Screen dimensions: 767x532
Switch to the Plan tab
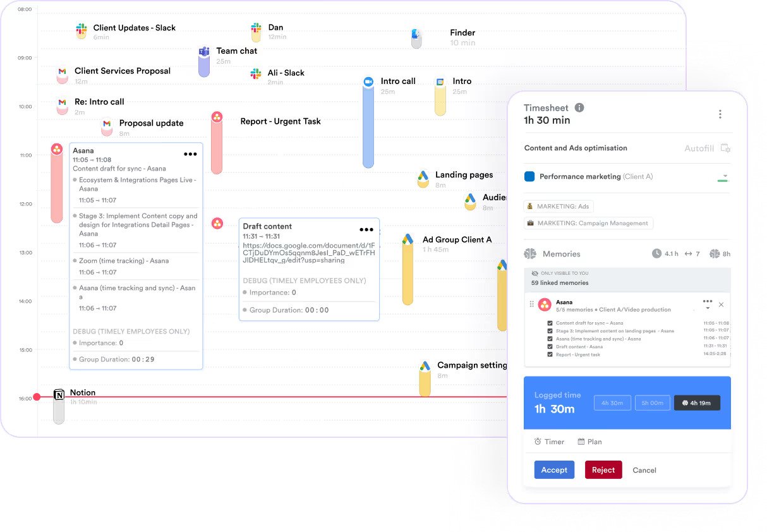click(589, 442)
